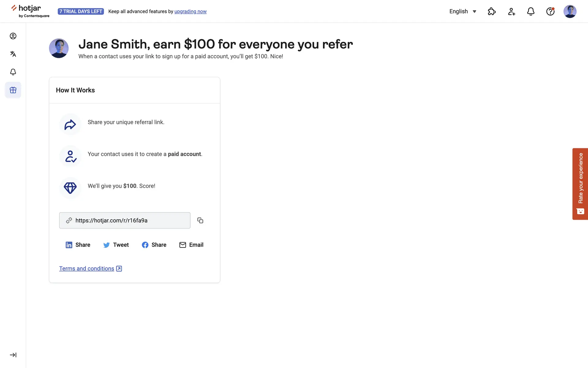Expand the sidebar with arrow icon

13,355
